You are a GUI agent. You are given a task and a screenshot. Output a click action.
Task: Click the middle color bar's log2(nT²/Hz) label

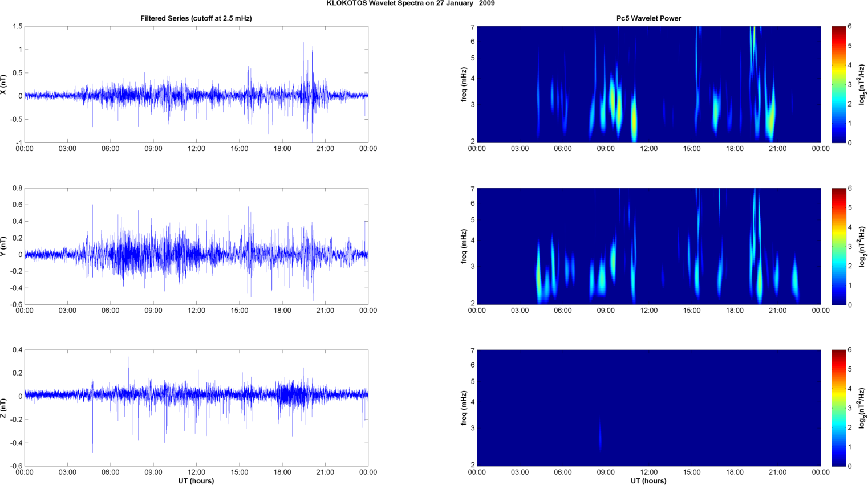pyautogui.click(x=863, y=246)
